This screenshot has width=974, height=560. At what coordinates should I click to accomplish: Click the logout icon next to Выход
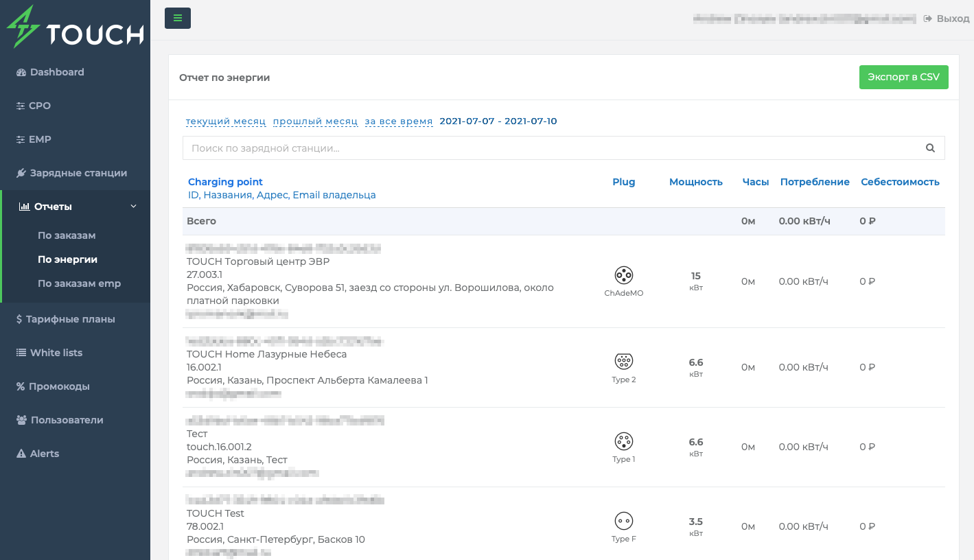pos(927,19)
